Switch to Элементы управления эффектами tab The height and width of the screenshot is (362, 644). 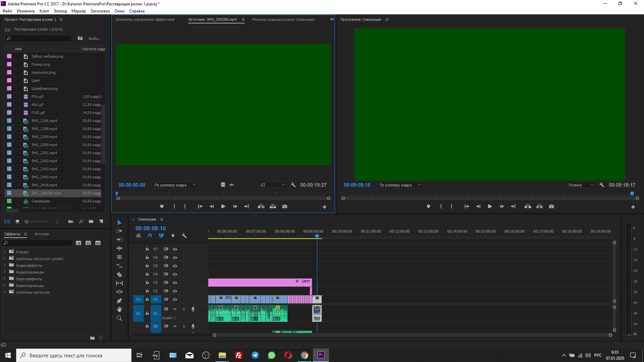[145, 19]
